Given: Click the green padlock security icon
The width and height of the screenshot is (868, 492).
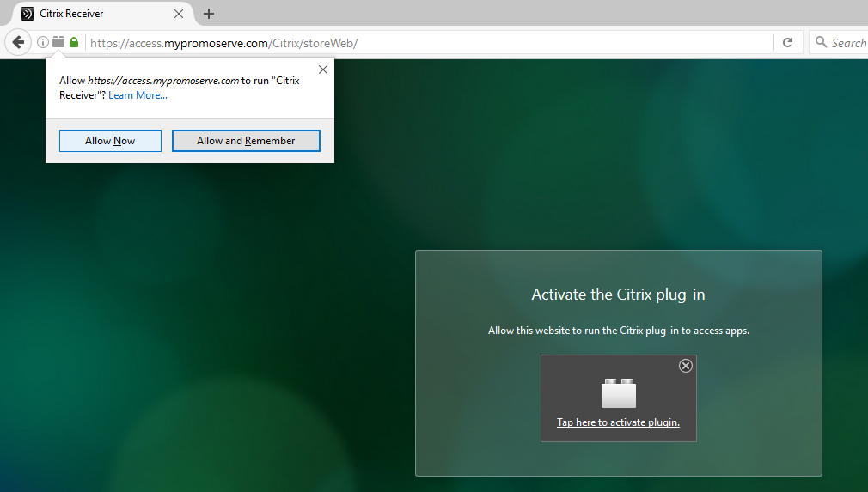Looking at the screenshot, I should click(x=74, y=42).
